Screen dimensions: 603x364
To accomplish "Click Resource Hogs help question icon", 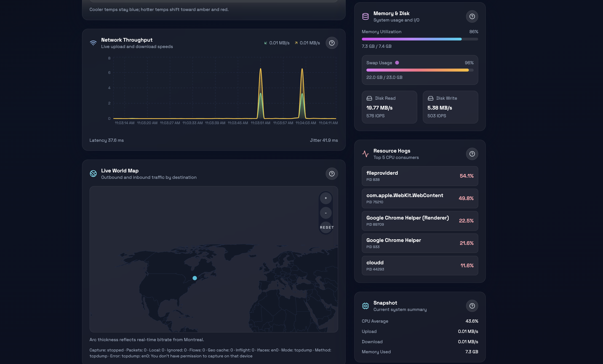I will [x=472, y=154].
